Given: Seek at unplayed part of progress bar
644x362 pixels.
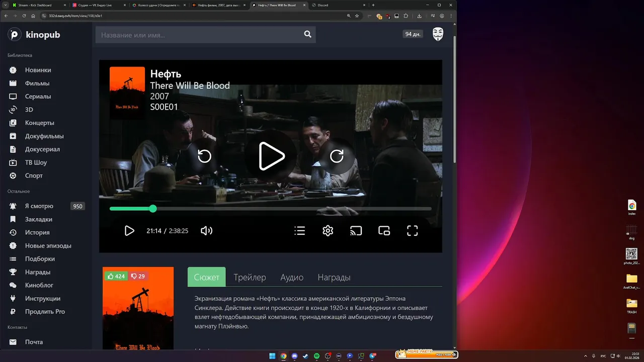Looking at the screenshot, I should pos(294,209).
